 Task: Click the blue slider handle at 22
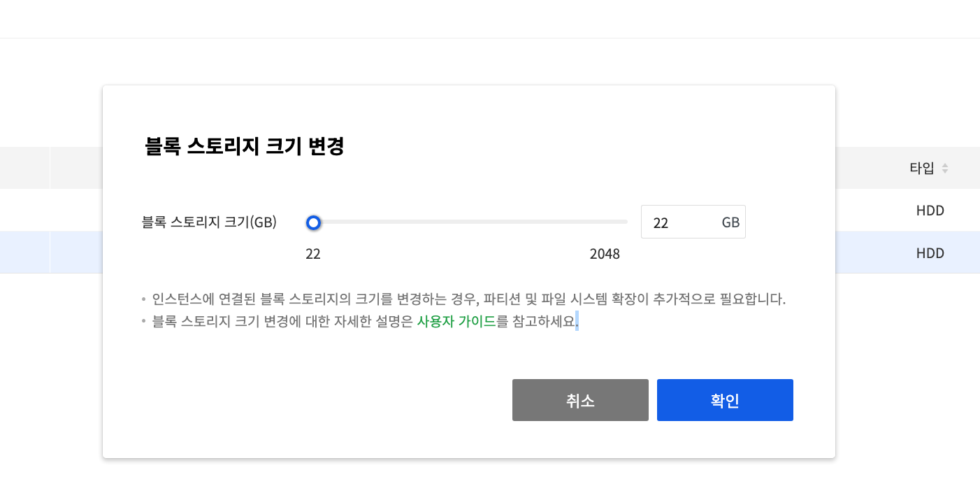click(314, 222)
